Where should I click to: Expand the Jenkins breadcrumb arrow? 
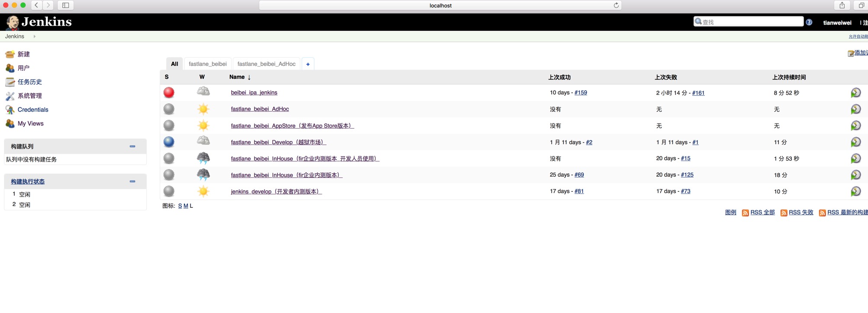(34, 36)
